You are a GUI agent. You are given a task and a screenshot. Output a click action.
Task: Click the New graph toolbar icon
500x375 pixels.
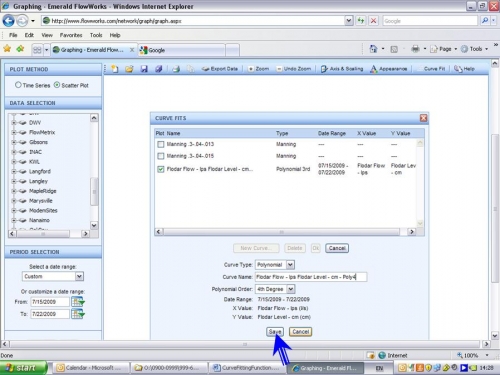click(115, 69)
